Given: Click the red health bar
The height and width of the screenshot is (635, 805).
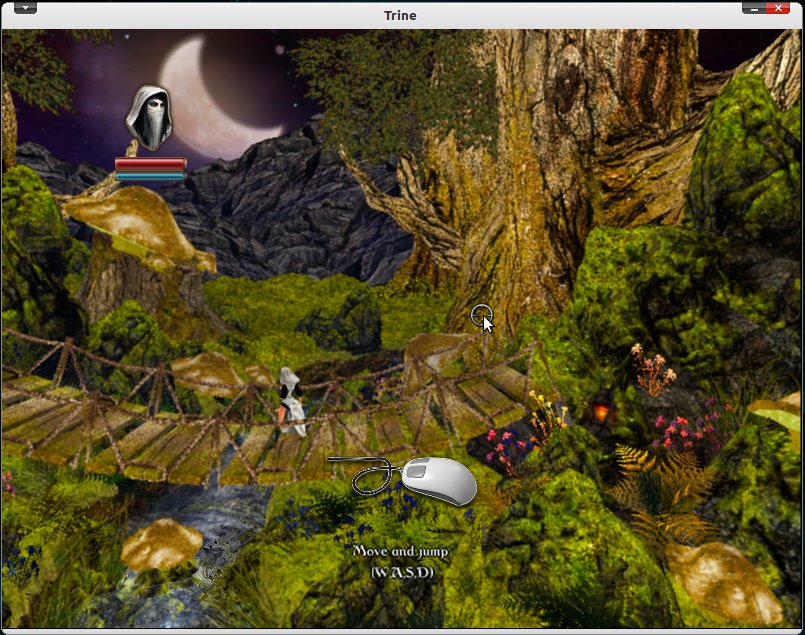Looking at the screenshot, I should tap(150, 163).
